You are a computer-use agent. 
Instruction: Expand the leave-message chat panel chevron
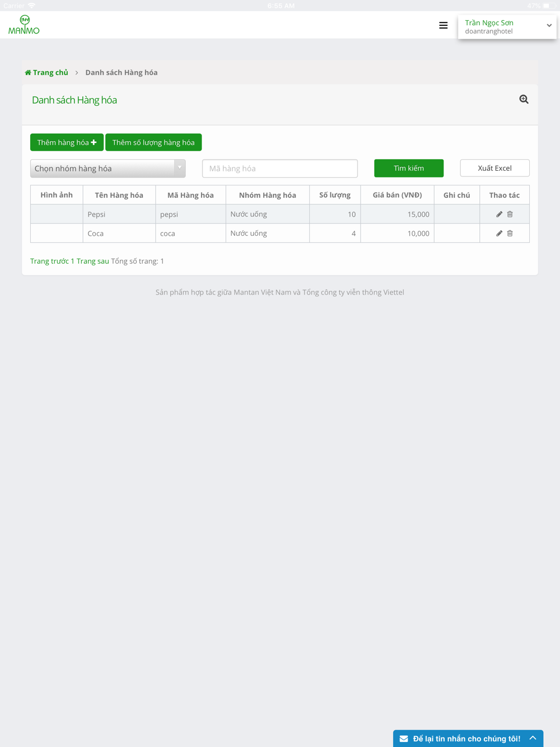(533, 738)
